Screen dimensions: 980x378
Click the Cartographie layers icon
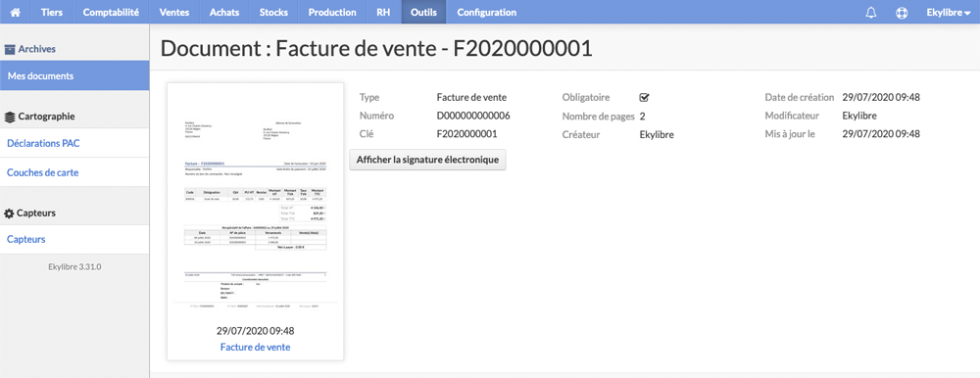10,117
